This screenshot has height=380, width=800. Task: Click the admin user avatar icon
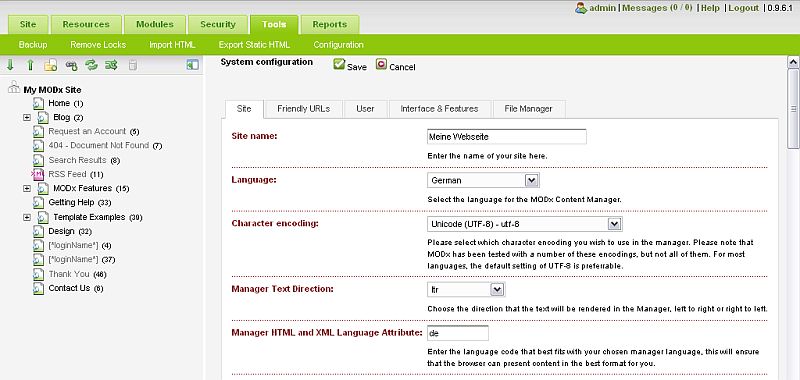pyautogui.click(x=581, y=8)
